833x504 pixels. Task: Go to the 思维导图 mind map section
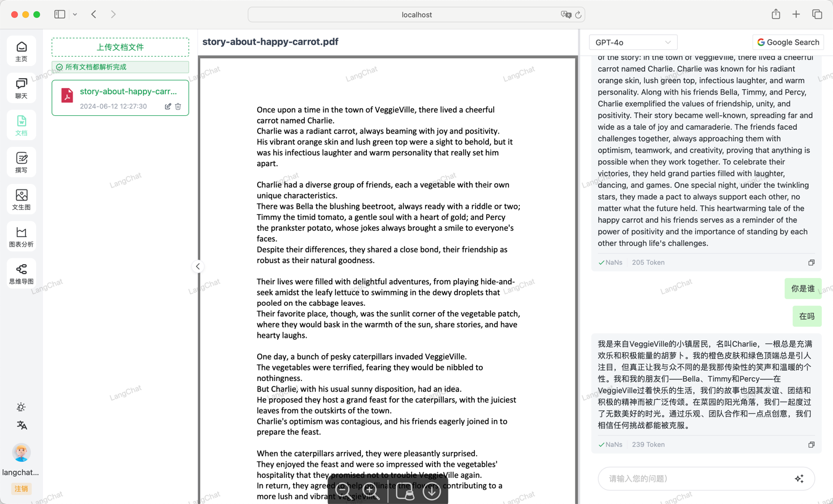tap(22, 274)
